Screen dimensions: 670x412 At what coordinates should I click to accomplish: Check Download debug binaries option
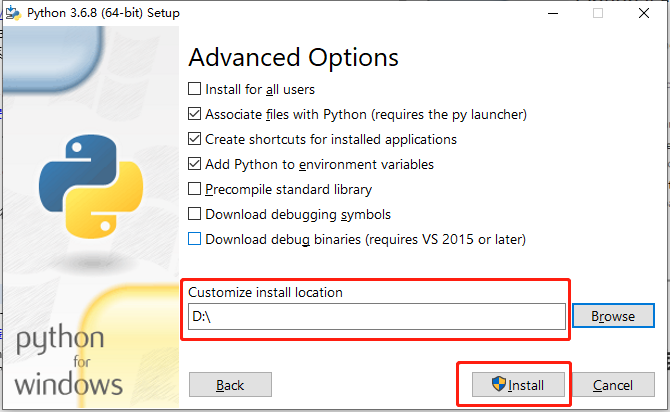coord(194,239)
